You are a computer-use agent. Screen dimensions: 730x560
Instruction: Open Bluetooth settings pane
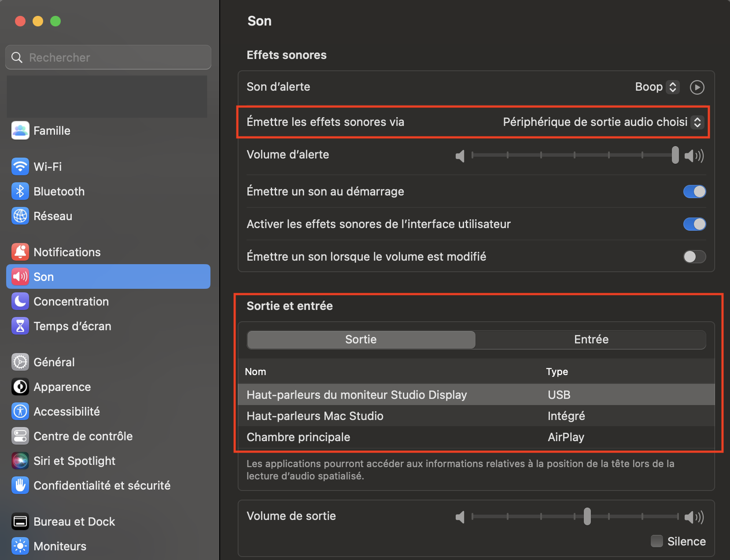tap(59, 192)
